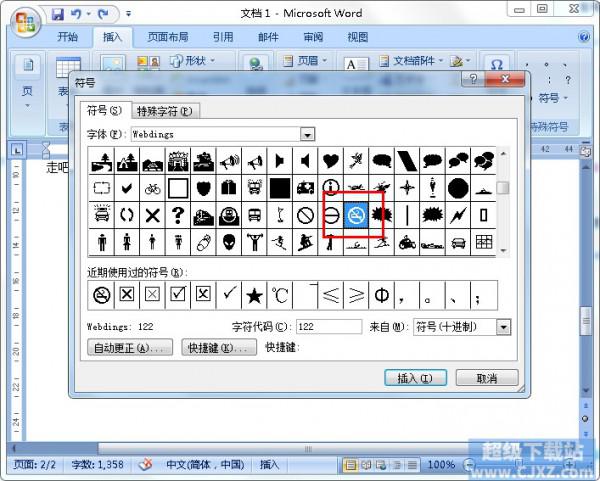
Task: Select the large black square symbol
Action: tap(280, 188)
